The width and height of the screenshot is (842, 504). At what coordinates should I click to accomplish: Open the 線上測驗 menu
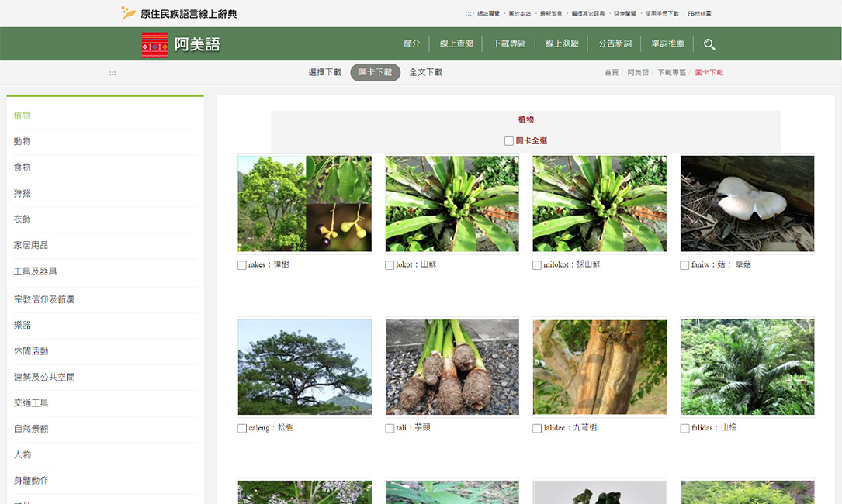562,43
